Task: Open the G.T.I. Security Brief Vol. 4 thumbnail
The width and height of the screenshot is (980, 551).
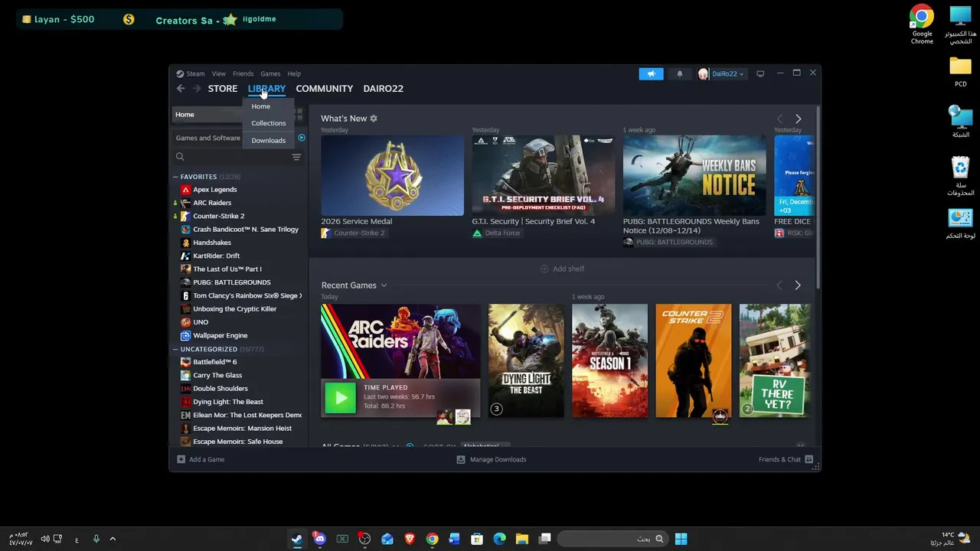Action: tap(543, 176)
